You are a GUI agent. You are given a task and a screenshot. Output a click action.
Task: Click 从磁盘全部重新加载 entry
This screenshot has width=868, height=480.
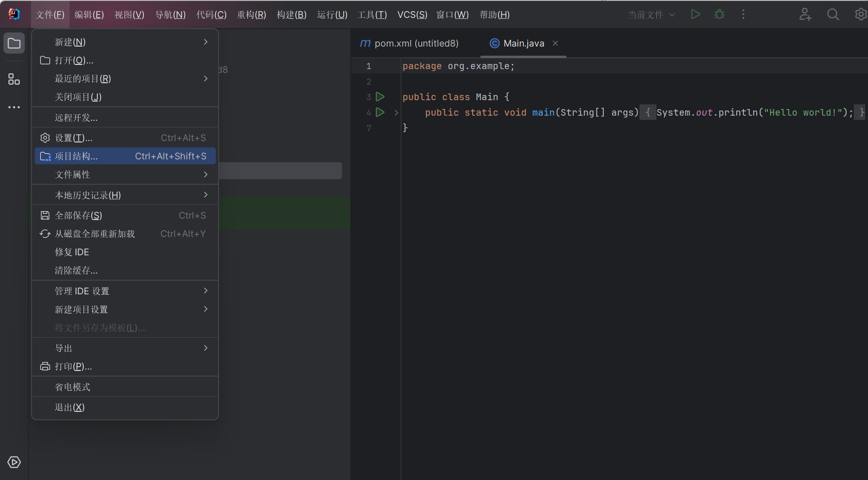pyautogui.click(x=125, y=234)
